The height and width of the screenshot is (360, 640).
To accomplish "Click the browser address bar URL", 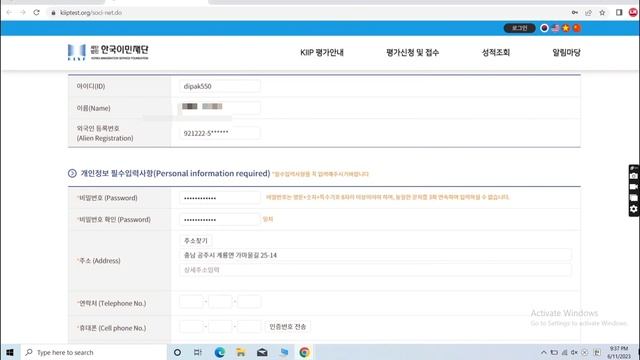I will (x=91, y=13).
